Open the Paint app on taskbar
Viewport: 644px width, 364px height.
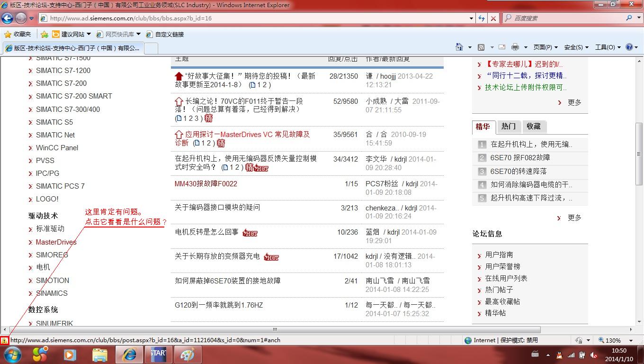tap(188, 355)
